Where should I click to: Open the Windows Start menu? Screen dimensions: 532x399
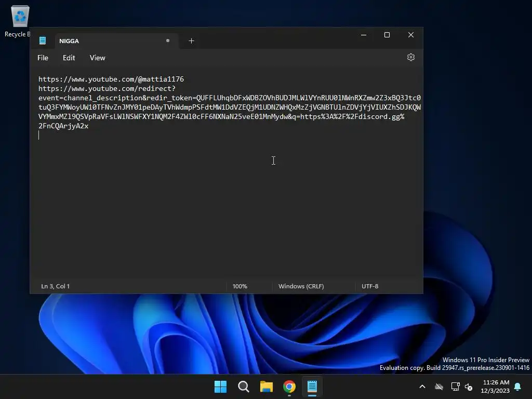point(220,387)
